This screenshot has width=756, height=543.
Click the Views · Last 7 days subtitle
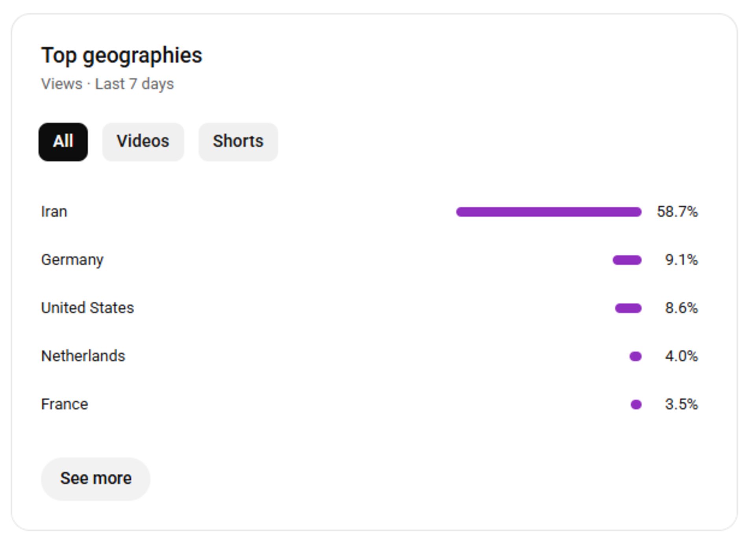[x=107, y=84]
